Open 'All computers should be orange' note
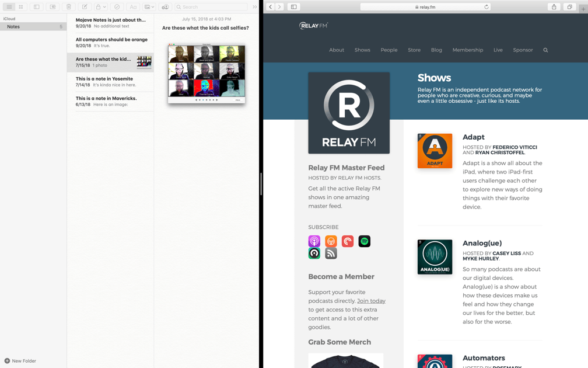Image resolution: width=588 pixels, height=368 pixels. (x=110, y=43)
